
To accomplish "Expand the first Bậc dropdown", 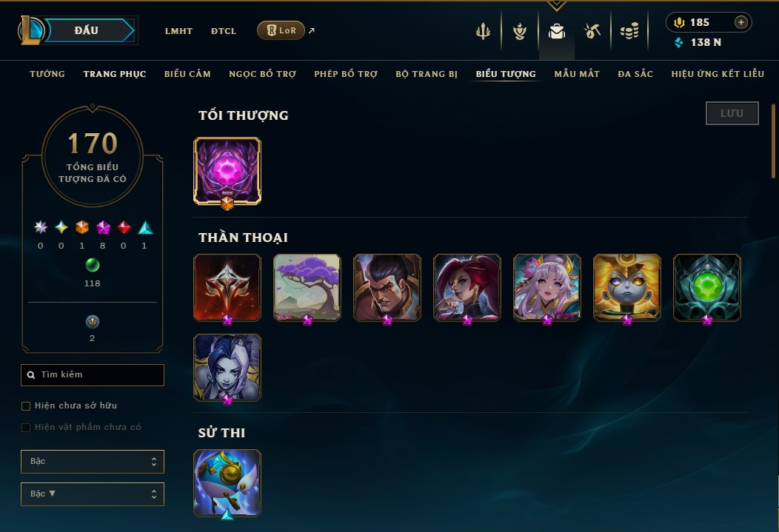I will [x=93, y=462].
